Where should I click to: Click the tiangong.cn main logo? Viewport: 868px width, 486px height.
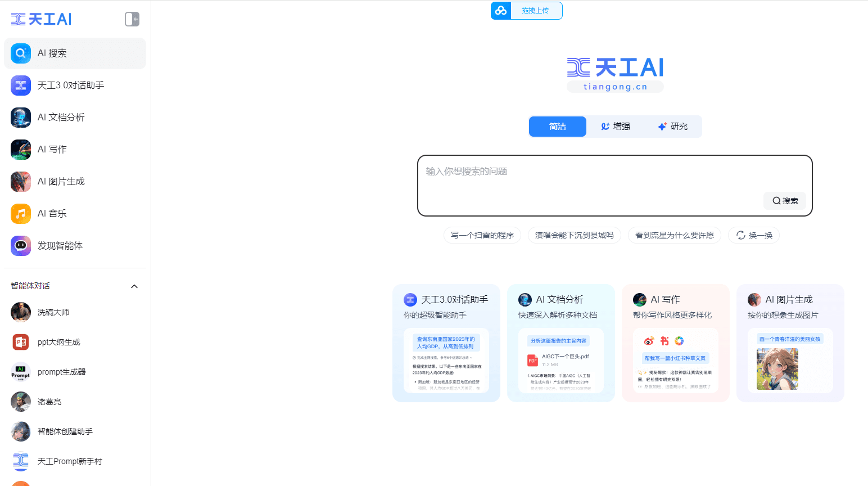click(615, 74)
